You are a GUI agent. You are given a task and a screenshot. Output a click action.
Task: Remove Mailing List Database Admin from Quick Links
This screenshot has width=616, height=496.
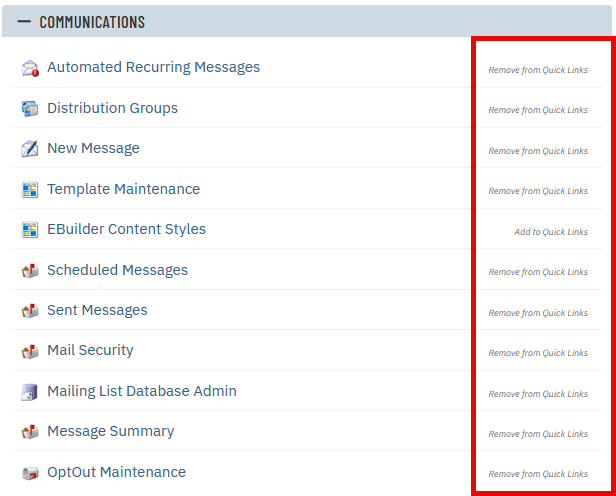coord(538,394)
